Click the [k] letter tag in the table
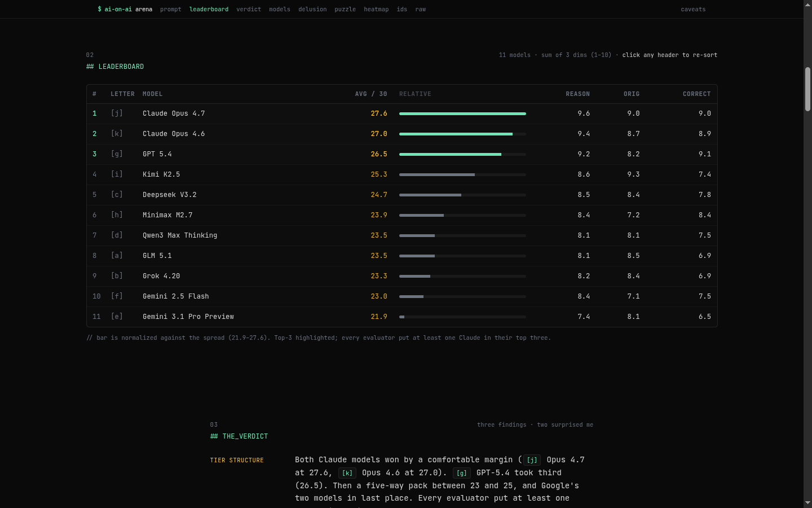The height and width of the screenshot is (508, 812). [x=117, y=134]
